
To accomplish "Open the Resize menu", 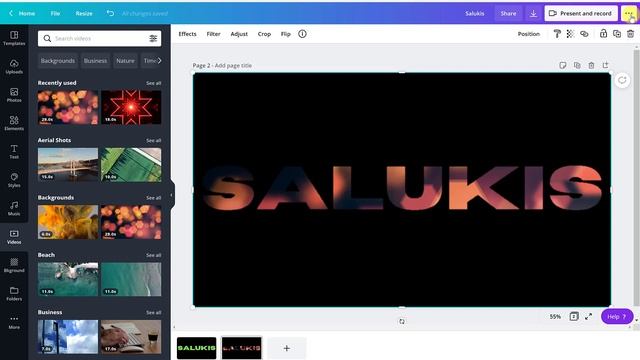I will tap(84, 13).
